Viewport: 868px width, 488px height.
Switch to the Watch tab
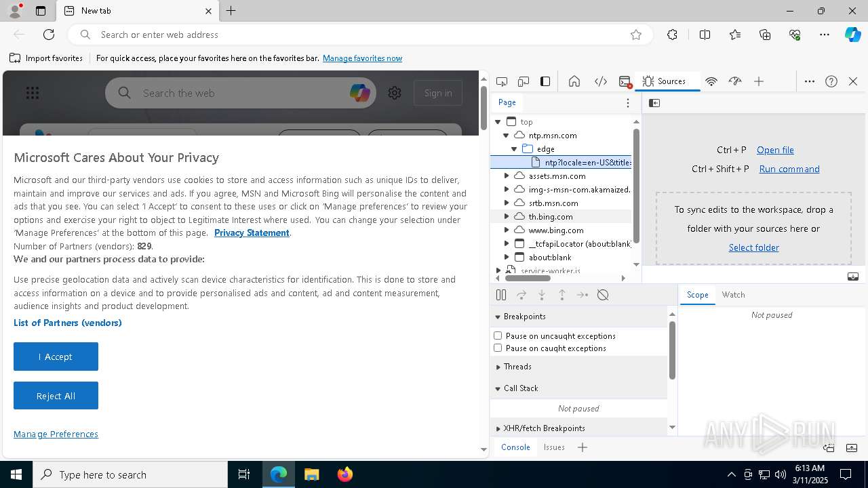(733, 295)
